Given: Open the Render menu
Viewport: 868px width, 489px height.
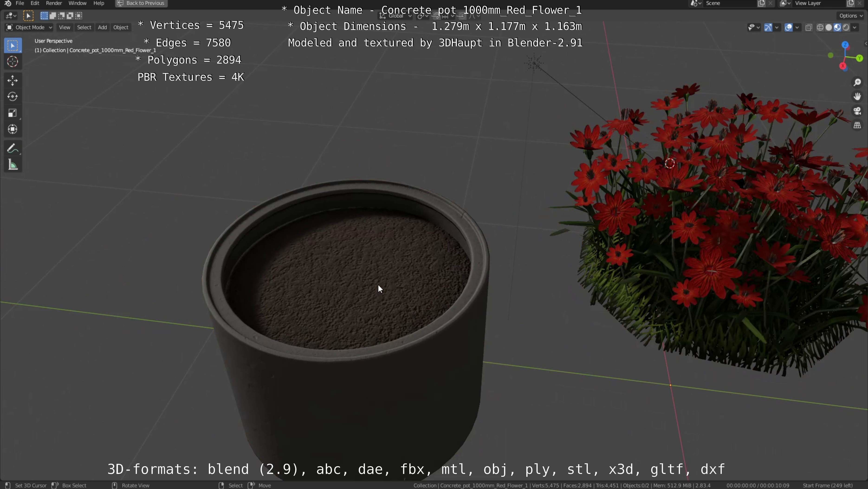Looking at the screenshot, I should [x=54, y=3].
